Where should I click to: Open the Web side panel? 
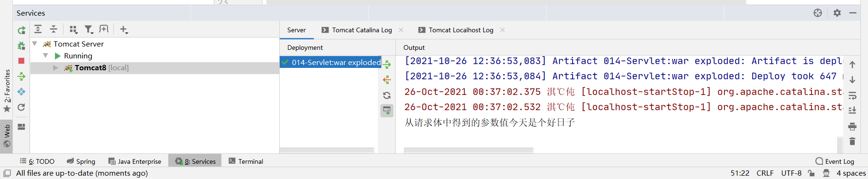click(x=7, y=136)
